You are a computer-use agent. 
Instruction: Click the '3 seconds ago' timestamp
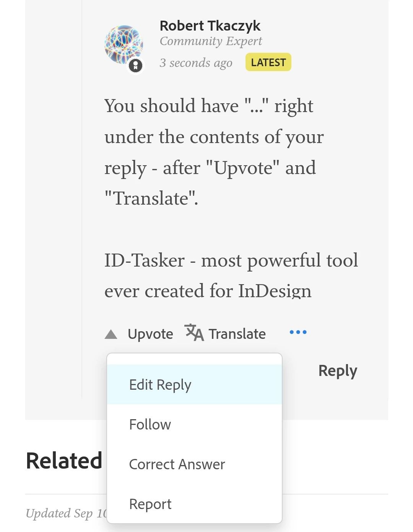coord(196,63)
